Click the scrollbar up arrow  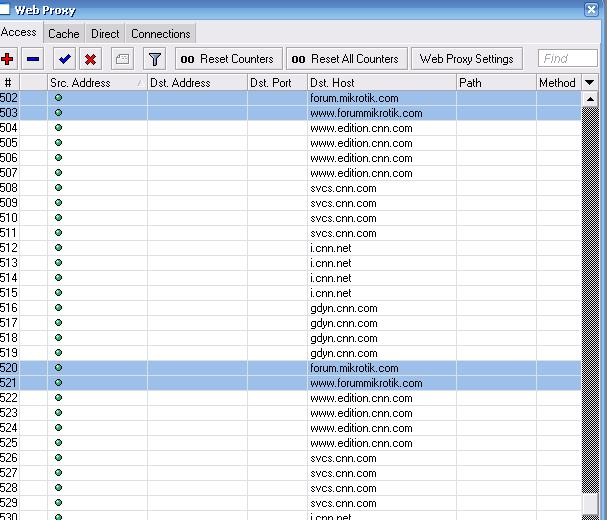click(x=590, y=99)
